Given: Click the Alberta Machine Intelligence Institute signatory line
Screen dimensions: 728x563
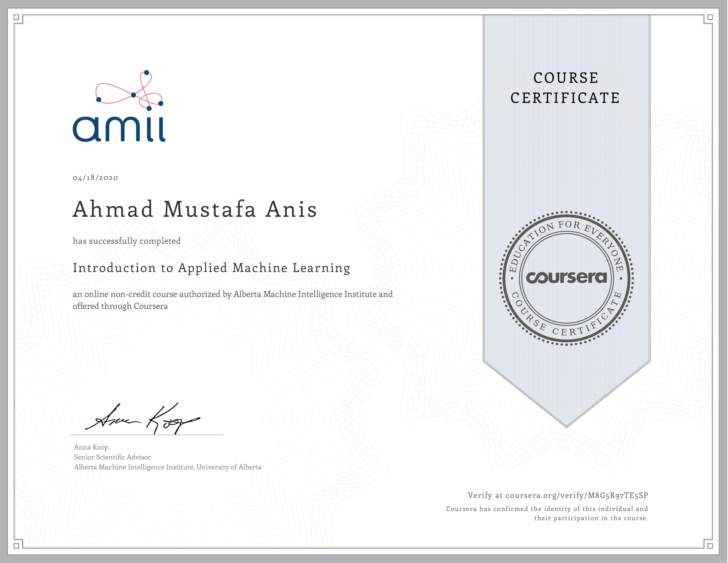Looking at the screenshot, I should [167, 467].
